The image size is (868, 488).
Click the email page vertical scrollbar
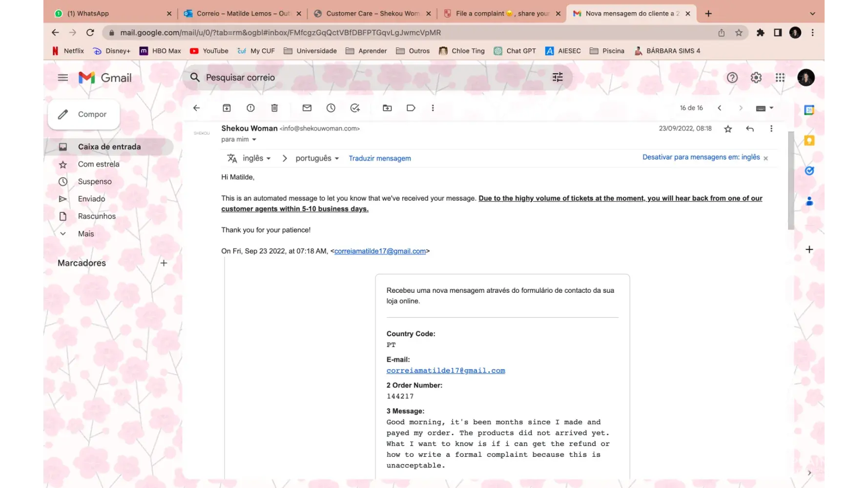tap(791, 181)
